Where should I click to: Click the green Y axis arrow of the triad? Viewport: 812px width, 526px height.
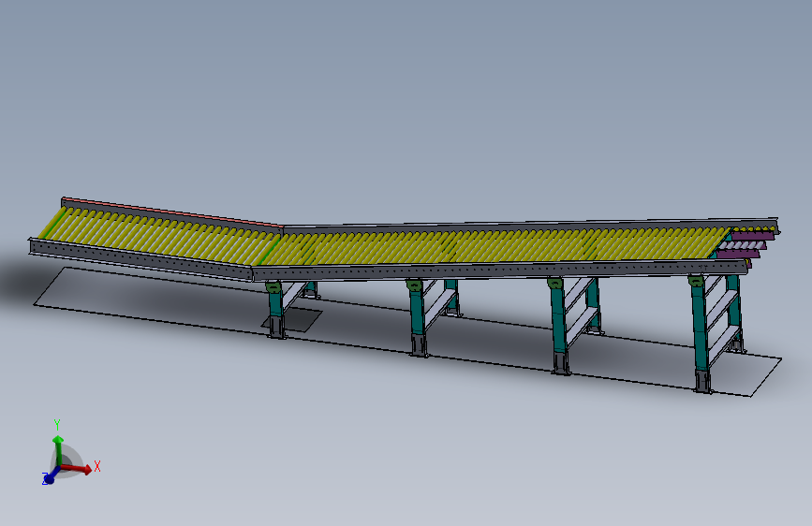point(58,449)
